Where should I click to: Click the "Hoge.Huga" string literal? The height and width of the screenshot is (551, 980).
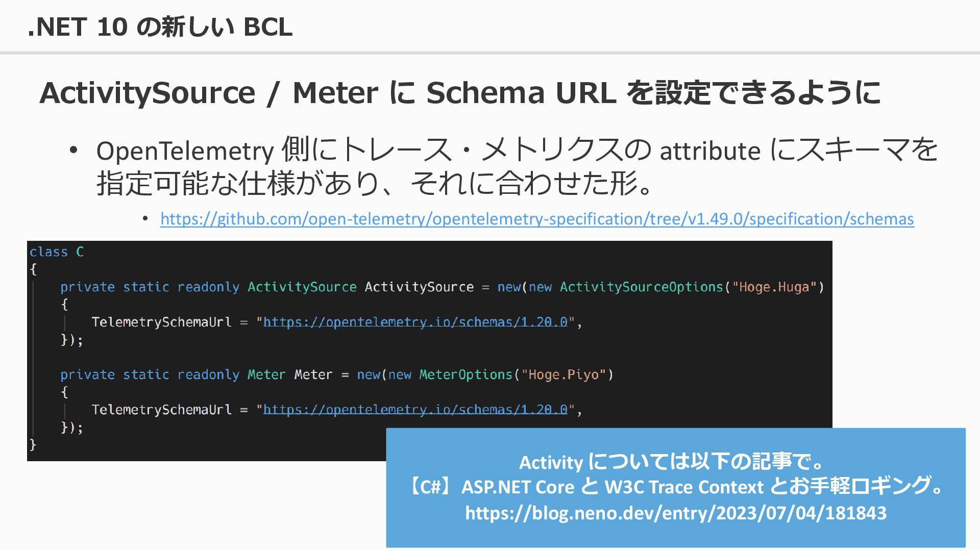774,287
